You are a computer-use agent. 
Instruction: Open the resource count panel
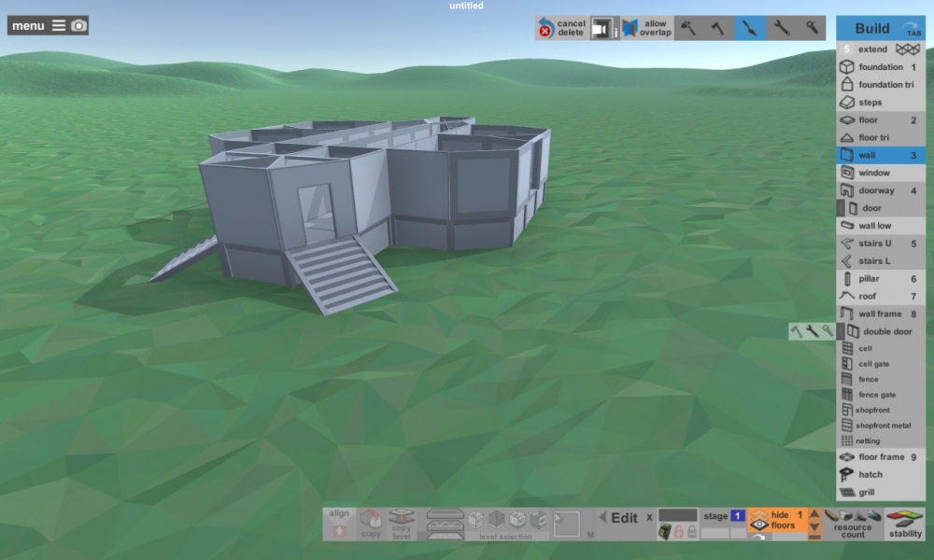[x=852, y=524]
